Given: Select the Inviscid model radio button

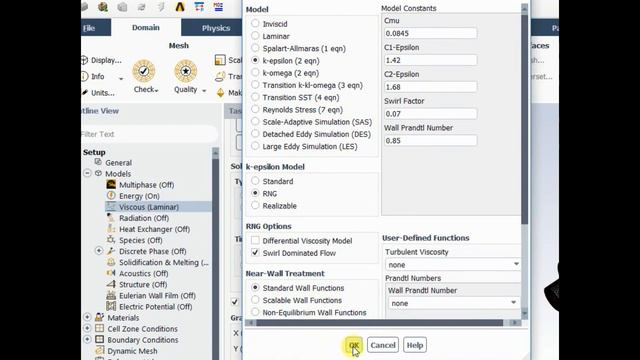Looking at the screenshot, I should [255, 23].
